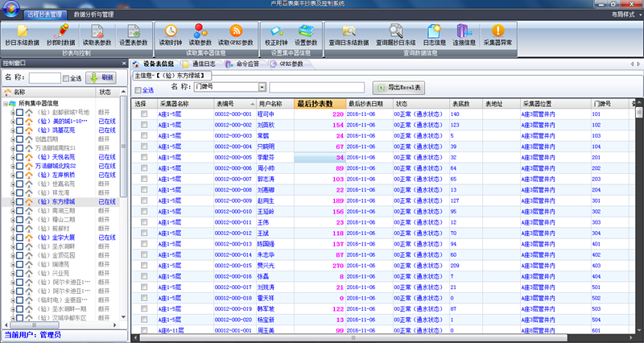Tick the checkbox for meter 00012-000-001
This screenshot has width=644, height=343.
click(x=144, y=114)
